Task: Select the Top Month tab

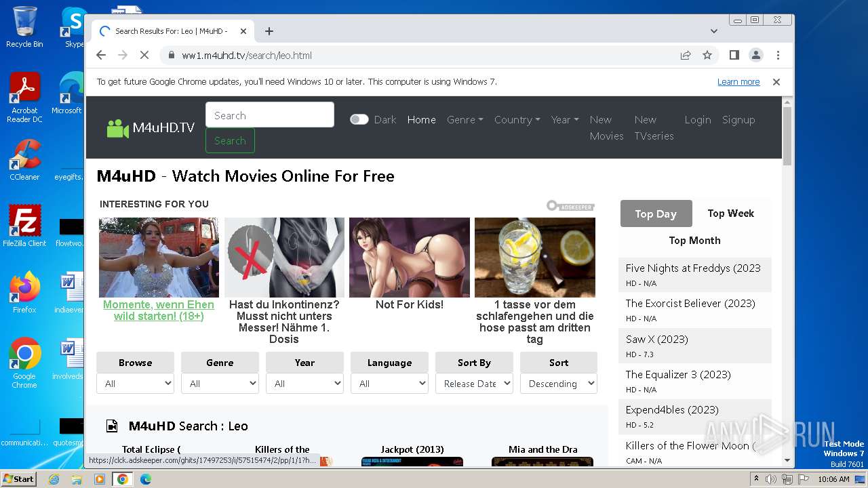Action: pyautogui.click(x=694, y=241)
